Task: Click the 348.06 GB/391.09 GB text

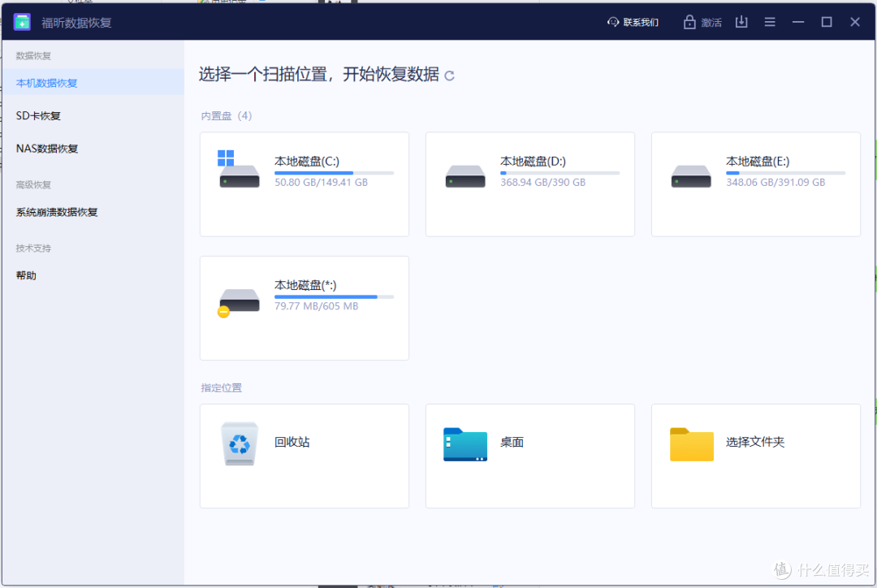Action: (775, 183)
